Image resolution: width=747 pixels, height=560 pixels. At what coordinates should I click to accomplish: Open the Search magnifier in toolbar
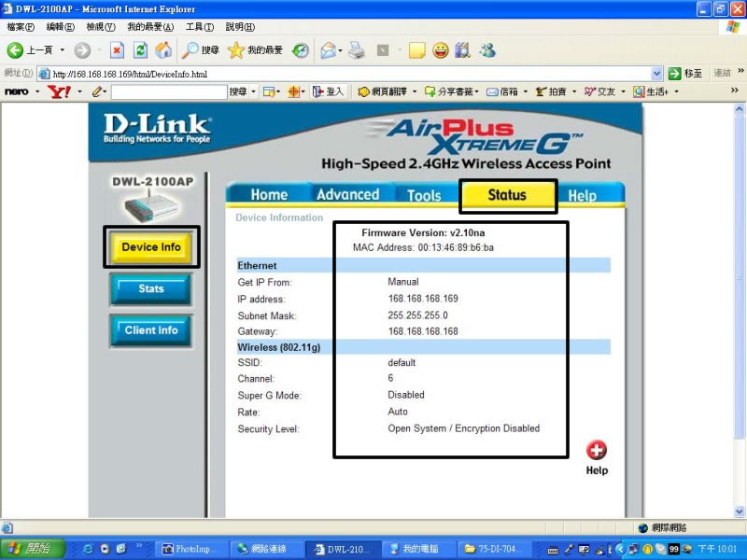191,50
